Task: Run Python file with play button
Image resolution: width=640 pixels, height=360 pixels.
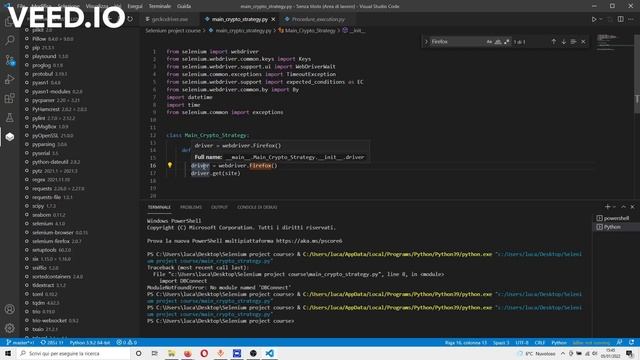Action: (x=594, y=19)
